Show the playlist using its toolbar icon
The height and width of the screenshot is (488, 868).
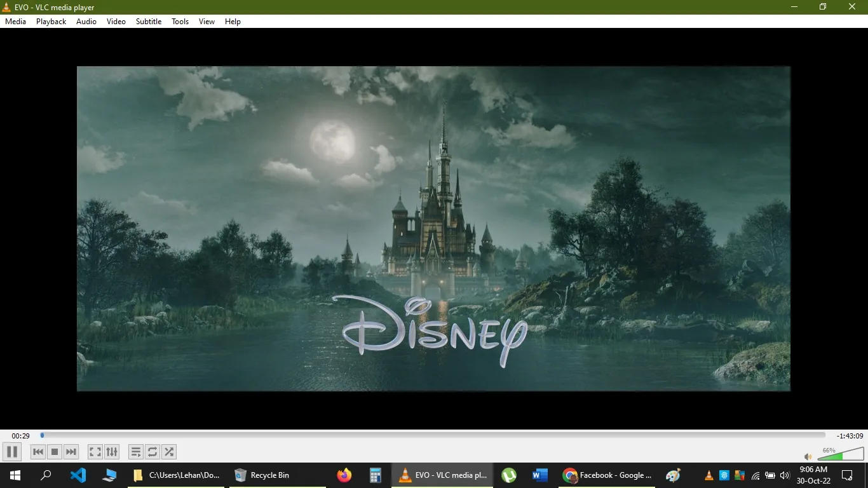click(x=135, y=452)
